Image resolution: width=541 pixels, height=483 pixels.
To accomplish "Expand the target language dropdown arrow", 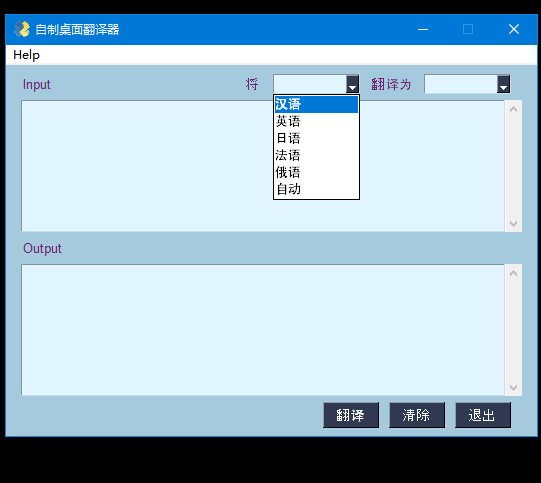I will (503, 84).
